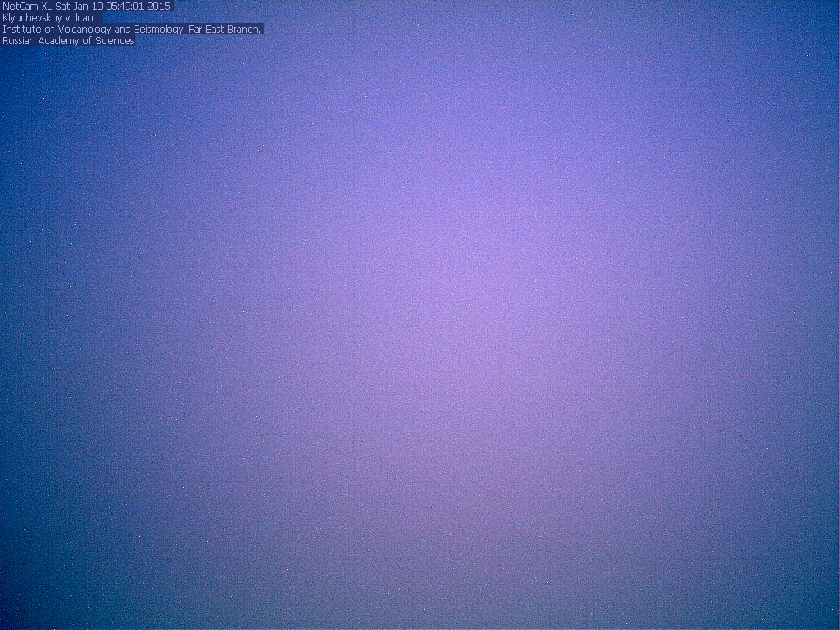This screenshot has height=630, width=840.
Task: Click the NetCam XL timestamp line
Action: point(86,7)
